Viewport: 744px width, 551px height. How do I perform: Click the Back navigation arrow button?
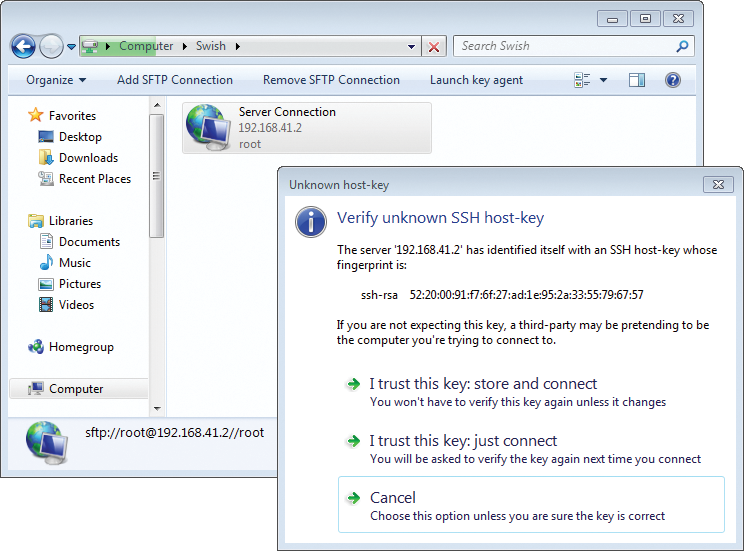pyautogui.click(x=24, y=46)
